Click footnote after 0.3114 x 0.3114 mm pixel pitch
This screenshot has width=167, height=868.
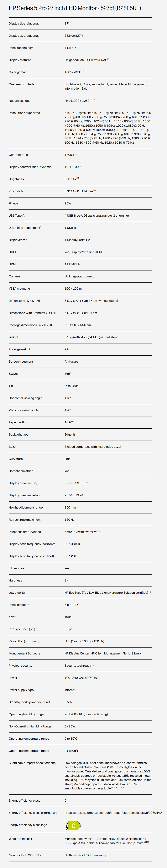pos(95,190)
